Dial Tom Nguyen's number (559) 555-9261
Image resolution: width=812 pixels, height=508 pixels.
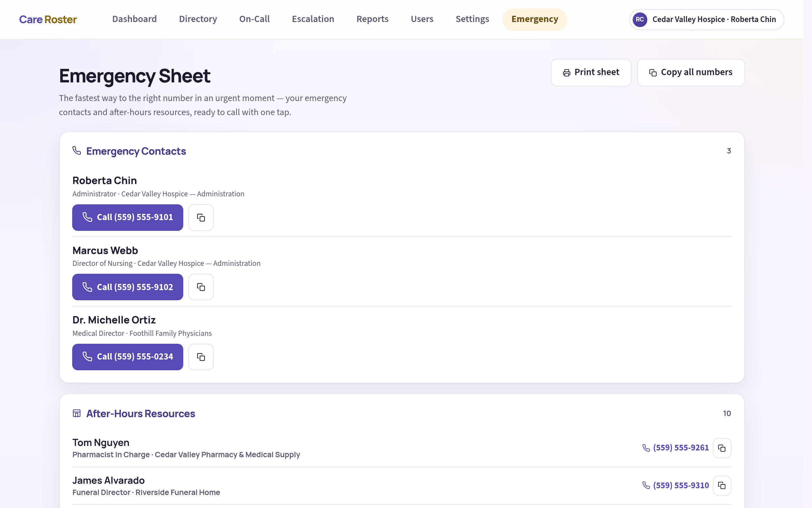click(676, 448)
